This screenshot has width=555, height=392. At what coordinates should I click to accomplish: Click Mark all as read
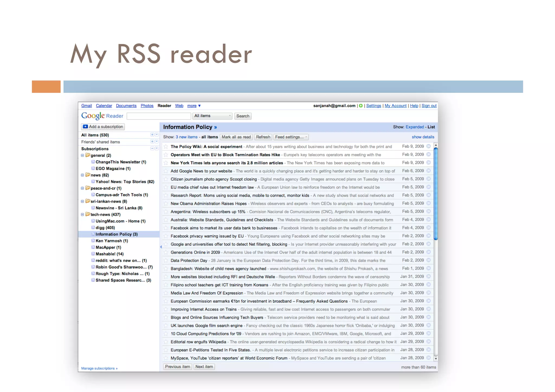[x=236, y=137]
